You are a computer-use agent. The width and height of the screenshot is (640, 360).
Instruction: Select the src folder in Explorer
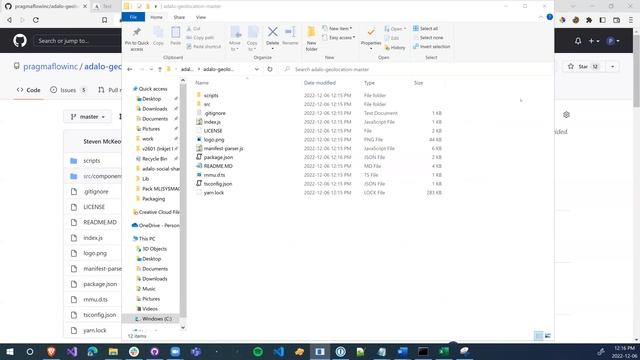click(x=207, y=104)
